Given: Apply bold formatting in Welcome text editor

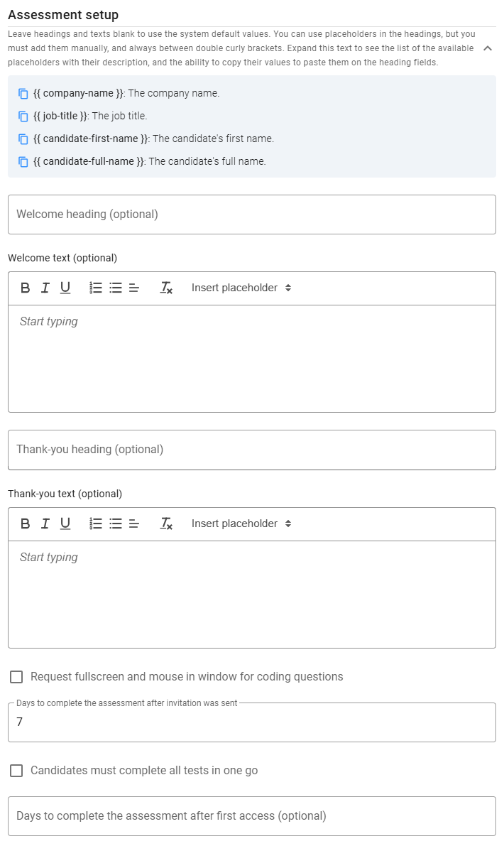Looking at the screenshot, I should coord(25,288).
